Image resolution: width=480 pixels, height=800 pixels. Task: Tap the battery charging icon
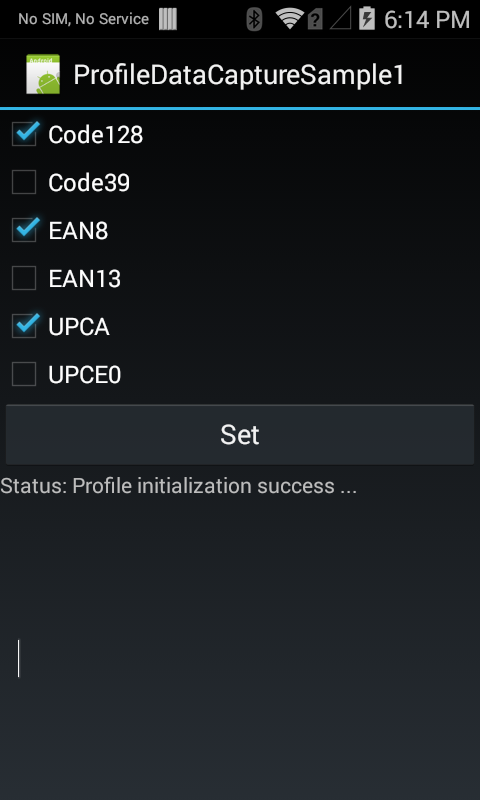366,19
